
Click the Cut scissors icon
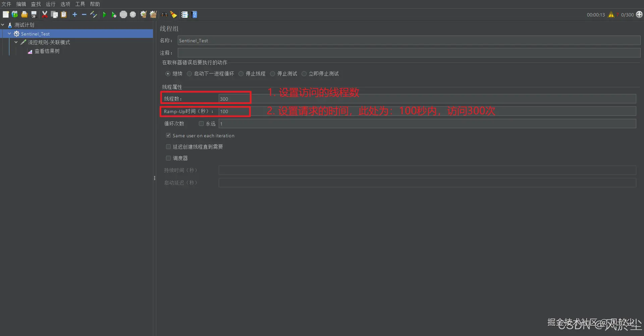[x=45, y=14]
